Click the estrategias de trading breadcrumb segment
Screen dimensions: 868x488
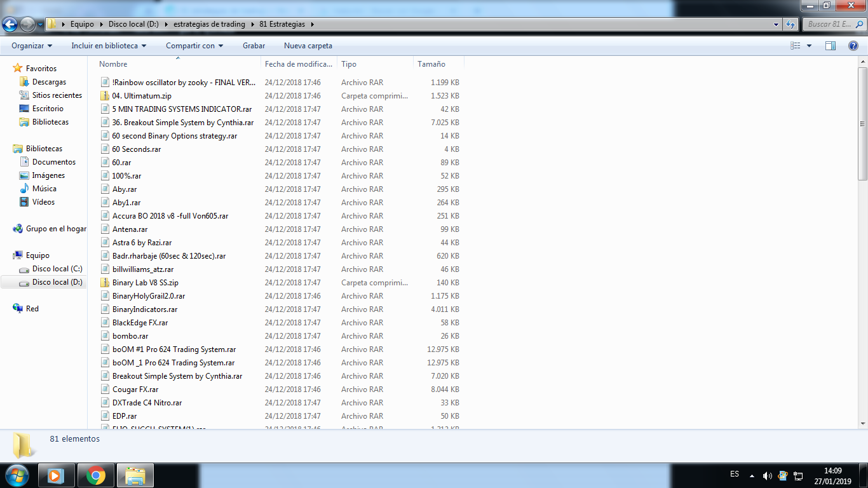click(209, 24)
